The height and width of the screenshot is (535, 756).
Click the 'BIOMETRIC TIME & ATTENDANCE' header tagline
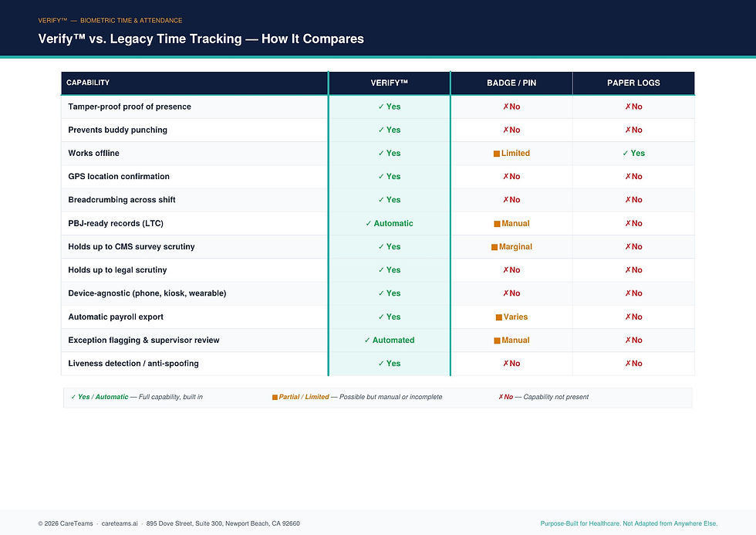tap(131, 20)
